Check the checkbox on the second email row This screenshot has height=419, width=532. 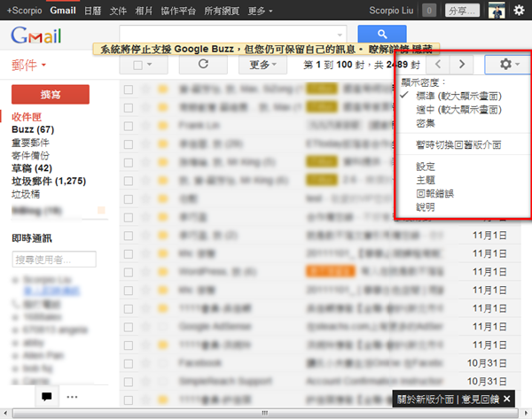(x=129, y=108)
